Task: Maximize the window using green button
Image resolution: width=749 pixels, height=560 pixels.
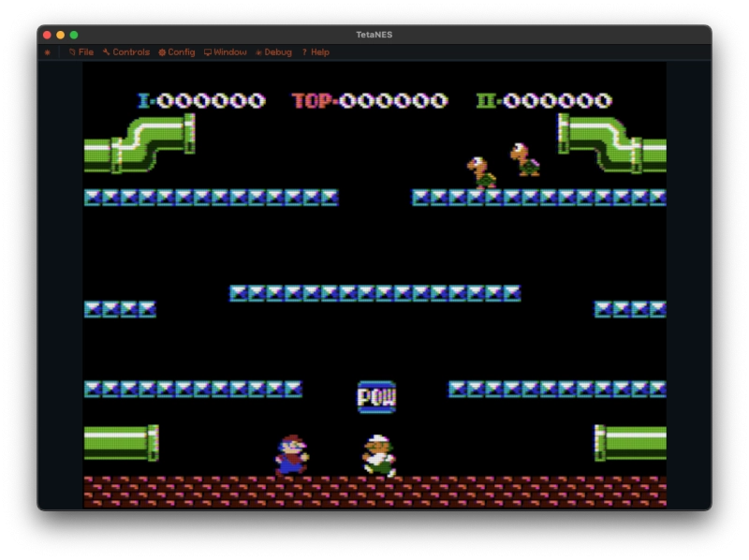Action: (74, 35)
